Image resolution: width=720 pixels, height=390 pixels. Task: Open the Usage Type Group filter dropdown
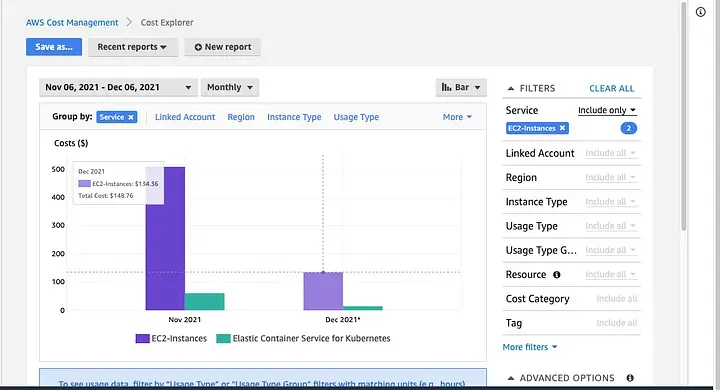pyautogui.click(x=610, y=250)
